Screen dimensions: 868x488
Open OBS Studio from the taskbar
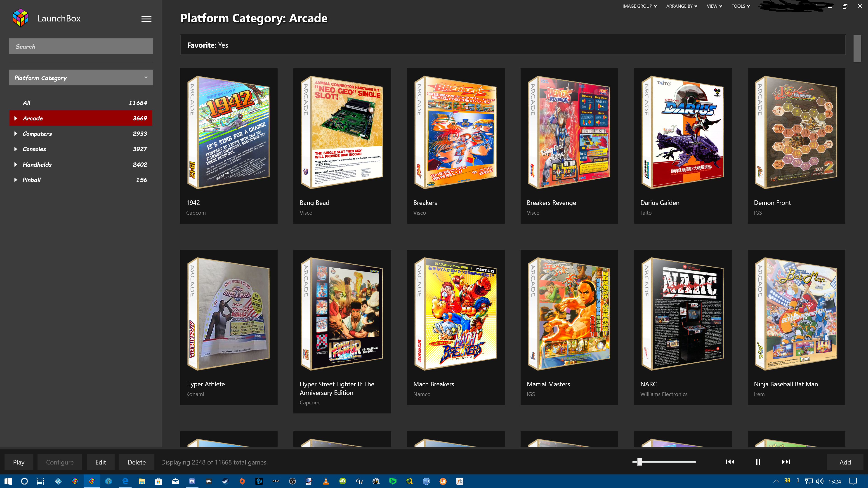point(292,481)
